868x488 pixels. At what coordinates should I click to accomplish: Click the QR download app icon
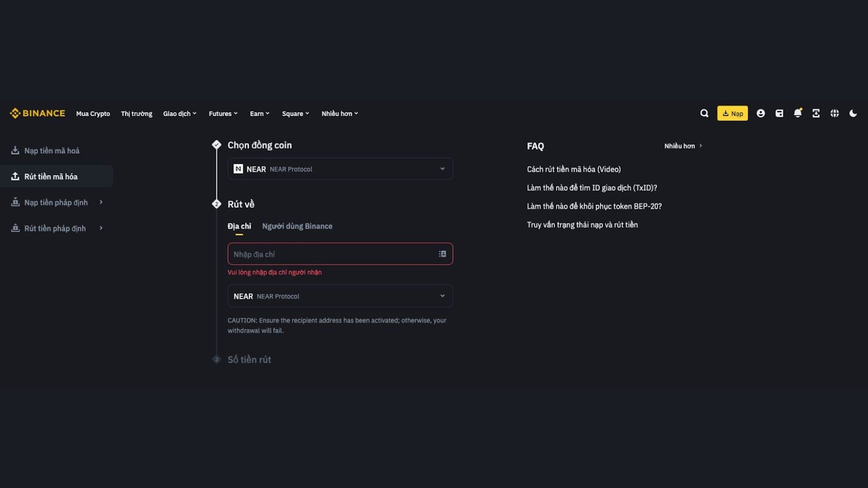point(816,113)
